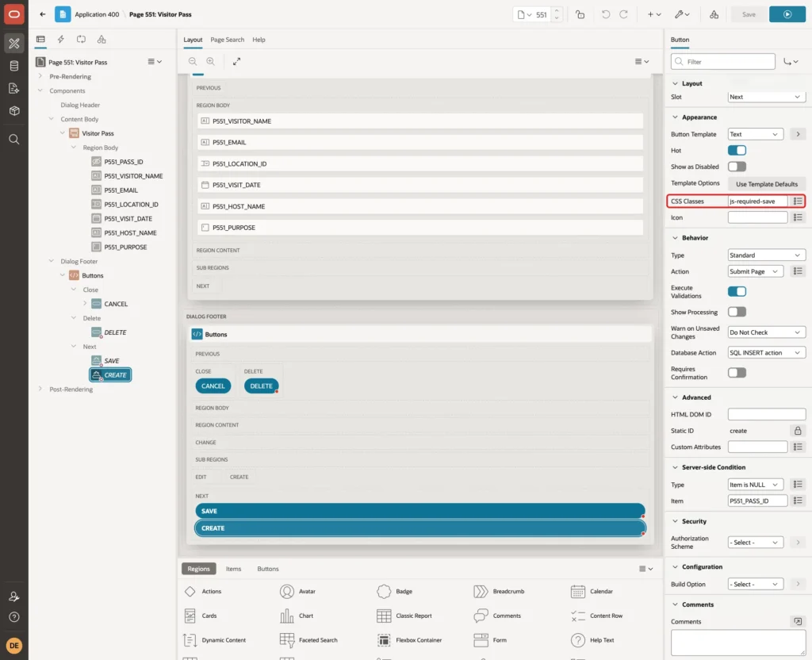Open the Help question mark icon
The image size is (812, 660).
[x=14, y=617]
